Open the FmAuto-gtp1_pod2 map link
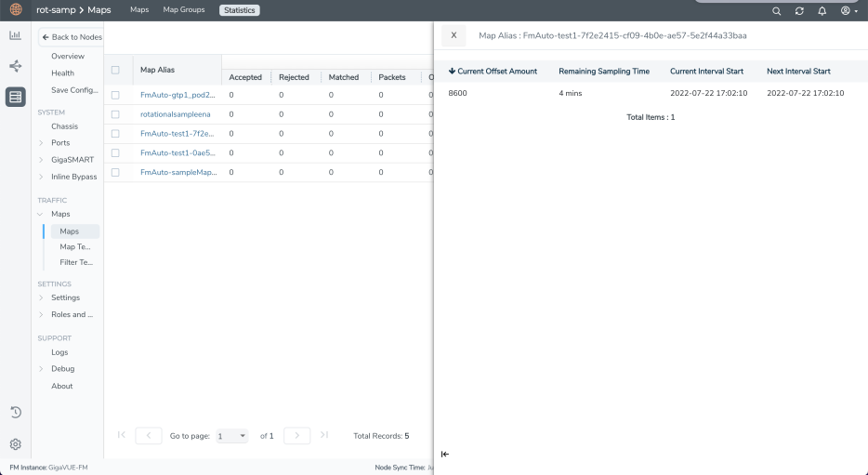Viewport: 868px width, 475px height. point(178,95)
